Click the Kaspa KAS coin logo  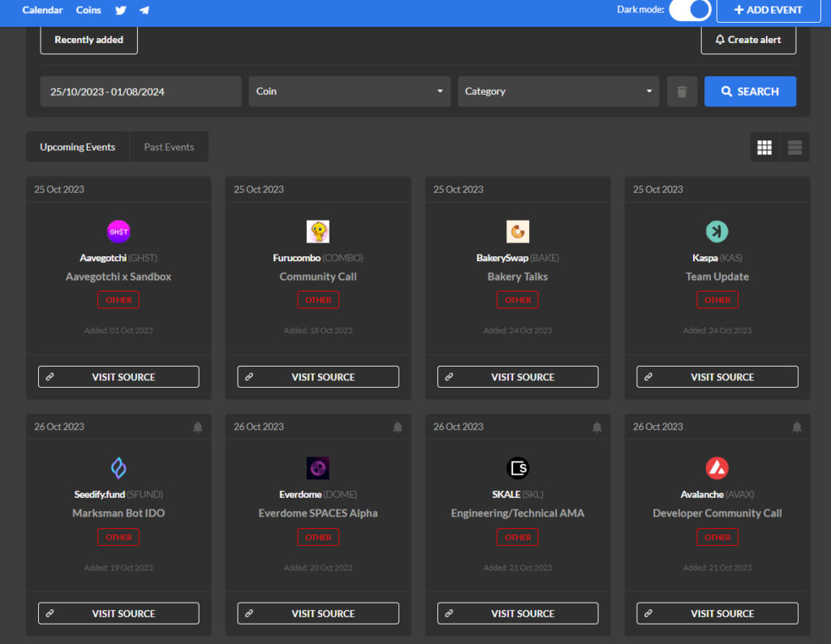717,231
